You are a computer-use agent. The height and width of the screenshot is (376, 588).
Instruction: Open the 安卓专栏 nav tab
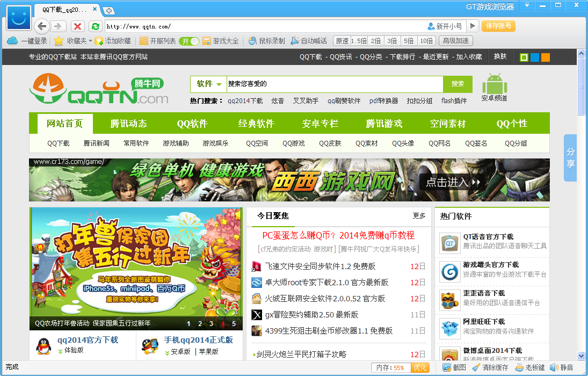pyautogui.click(x=320, y=124)
